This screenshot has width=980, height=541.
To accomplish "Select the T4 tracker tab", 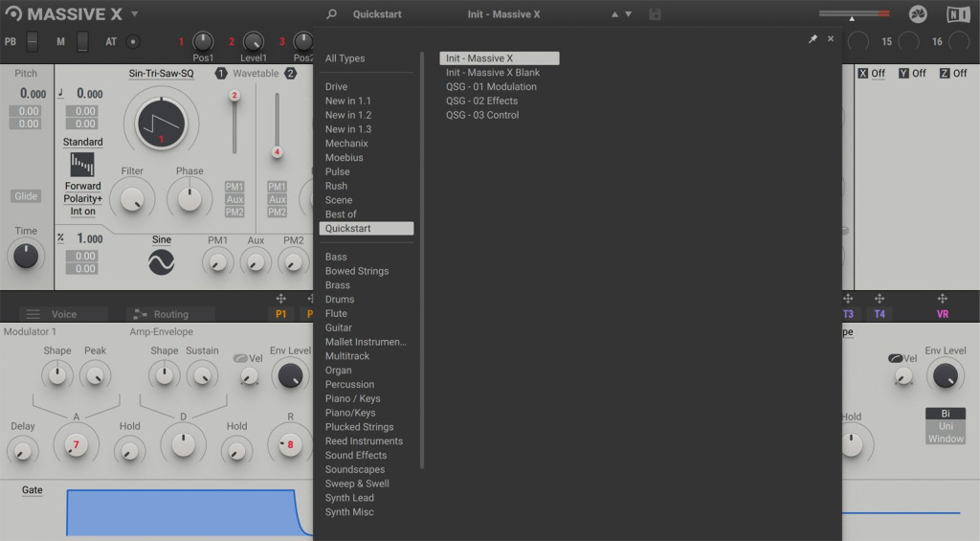I will pos(880,314).
